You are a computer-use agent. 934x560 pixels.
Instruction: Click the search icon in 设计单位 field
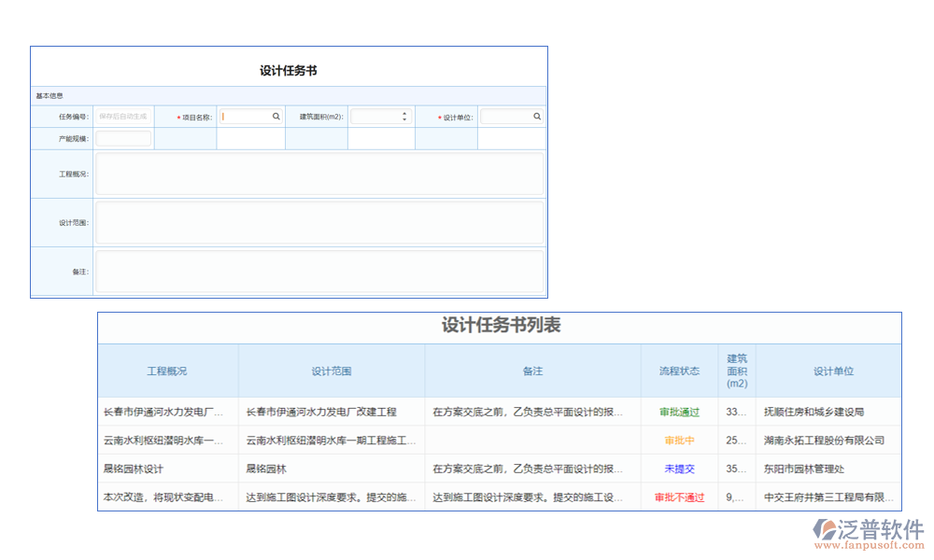coord(537,117)
